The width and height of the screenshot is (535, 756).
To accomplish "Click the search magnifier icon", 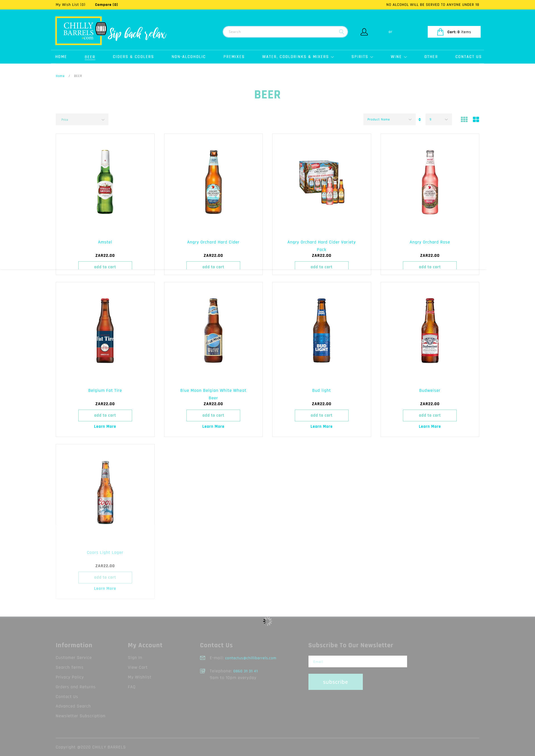I will 341,32.
